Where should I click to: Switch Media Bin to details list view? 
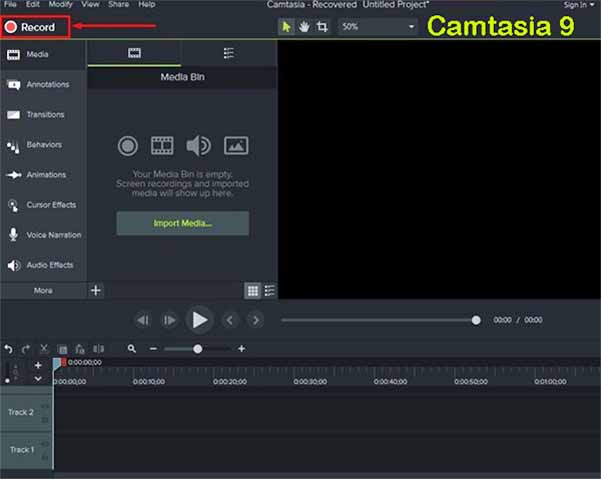tap(270, 291)
